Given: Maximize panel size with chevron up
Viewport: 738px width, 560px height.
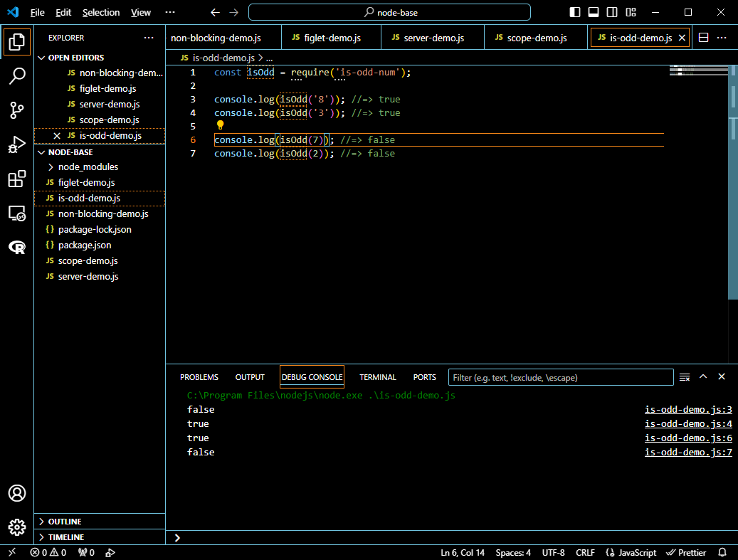Looking at the screenshot, I should 703,376.
